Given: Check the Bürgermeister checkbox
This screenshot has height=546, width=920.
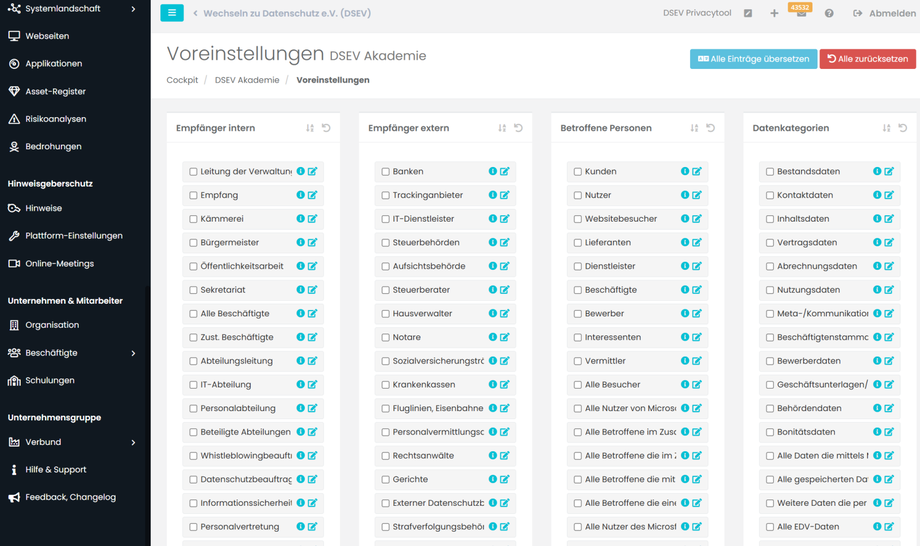Looking at the screenshot, I should pyautogui.click(x=193, y=243).
